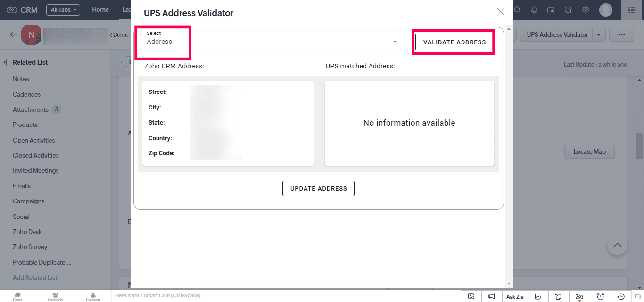Open Channels in the bottom bar
This screenshot has height=302, width=644.
55,296
